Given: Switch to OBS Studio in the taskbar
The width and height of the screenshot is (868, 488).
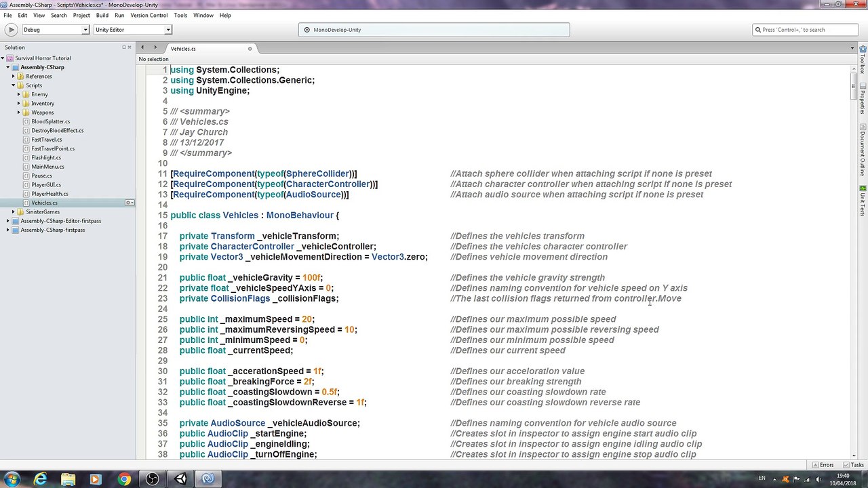Looking at the screenshot, I should click(152, 479).
